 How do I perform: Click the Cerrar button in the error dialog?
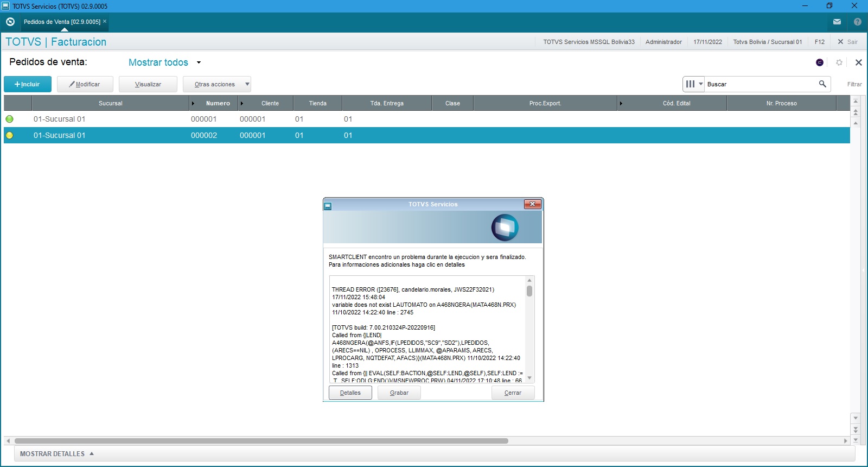pyautogui.click(x=513, y=393)
